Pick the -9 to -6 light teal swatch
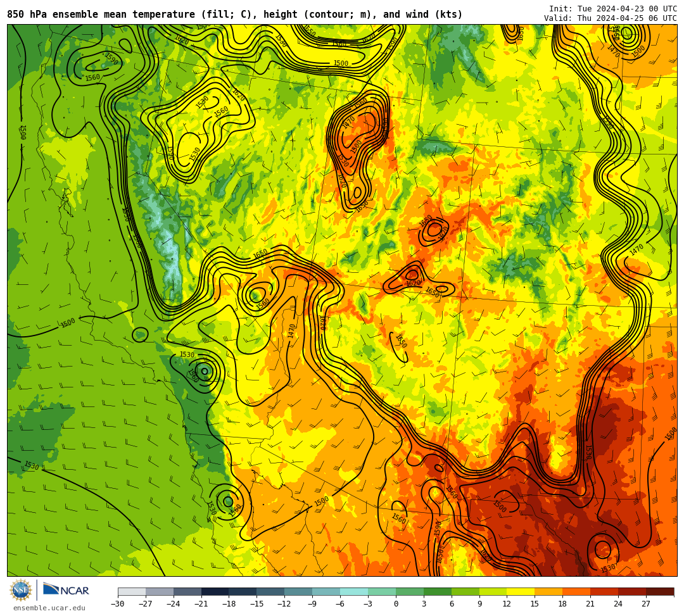Screen dimensions: 684x616 pyautogui.click(x=326, y=591)
